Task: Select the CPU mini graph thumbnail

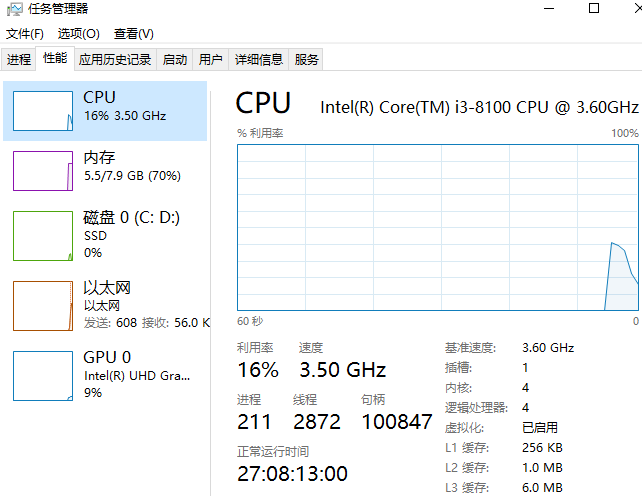Action: tap(43, 110)
